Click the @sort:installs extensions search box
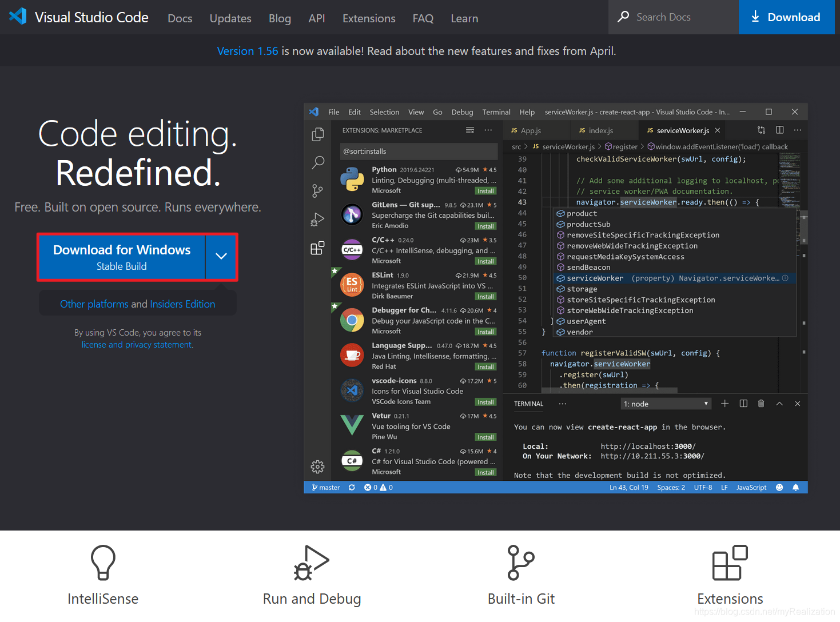Image resolution: width=840 pixels, height=622 pixels. click(x=419, y=151)
